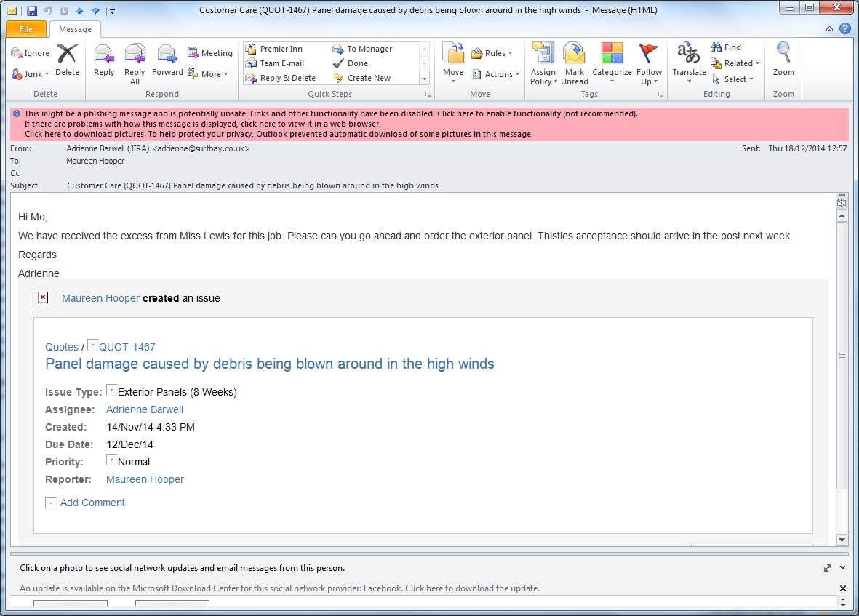Click the sender address adrienne@surfbay.co.uk

click(x=201, y=148)
